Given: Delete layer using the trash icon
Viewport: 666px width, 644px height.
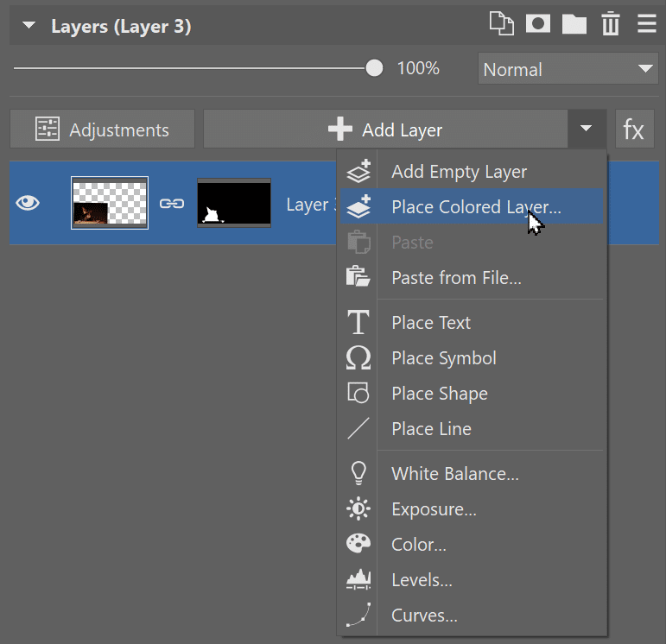Looking at the screenshot, I should click(x=611, y=24).
